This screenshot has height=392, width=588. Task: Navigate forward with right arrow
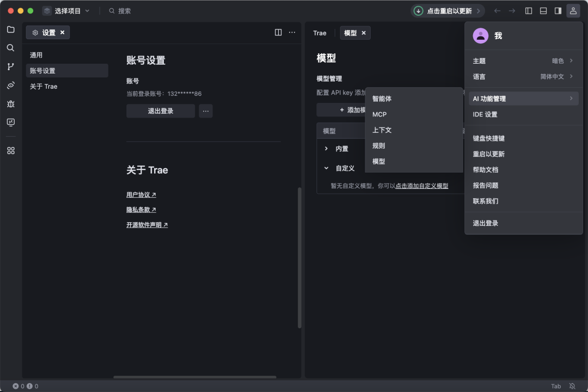click(x=512, y=11)
